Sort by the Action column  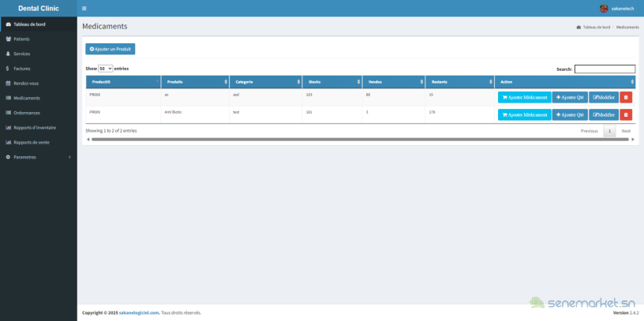point(565,82)
